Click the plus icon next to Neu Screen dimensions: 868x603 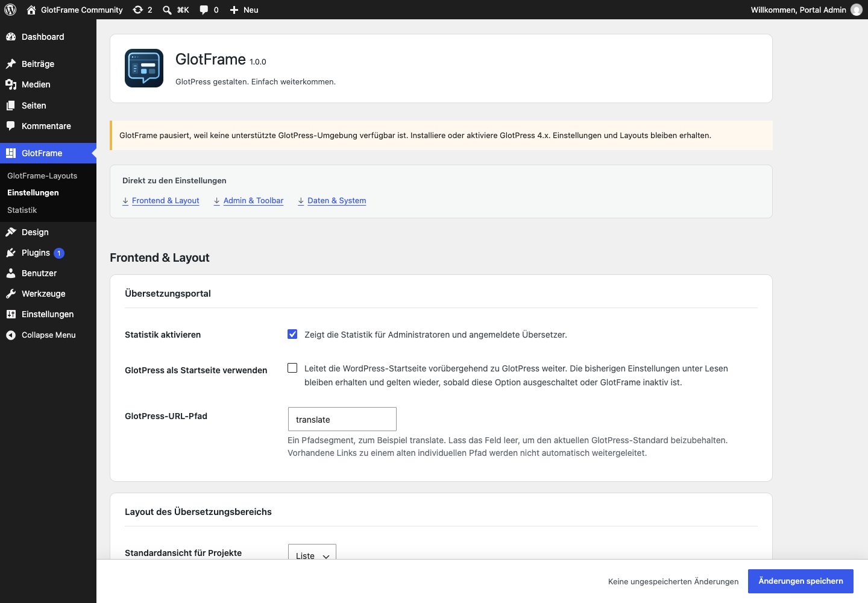(234, 10)
